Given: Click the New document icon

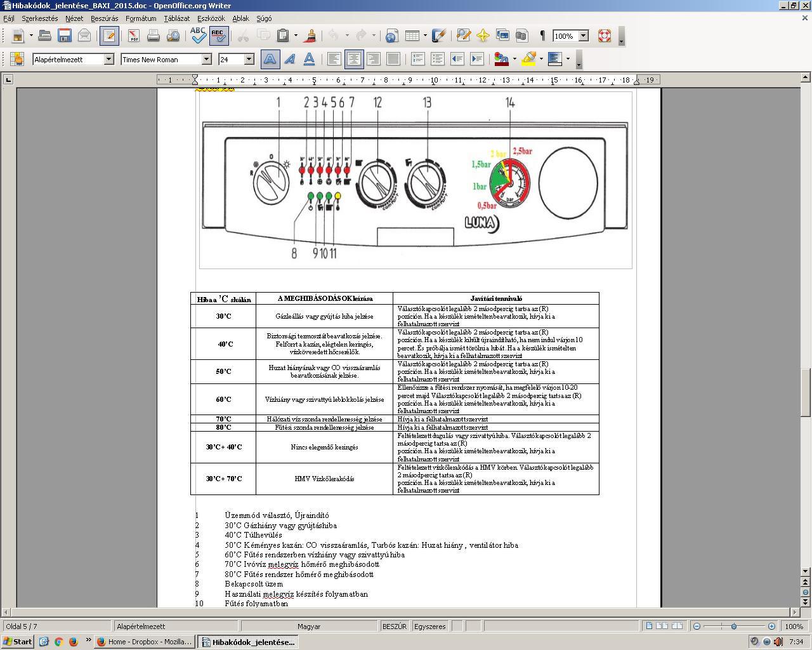Looking at the screenshot, I should tap(18, 36).
